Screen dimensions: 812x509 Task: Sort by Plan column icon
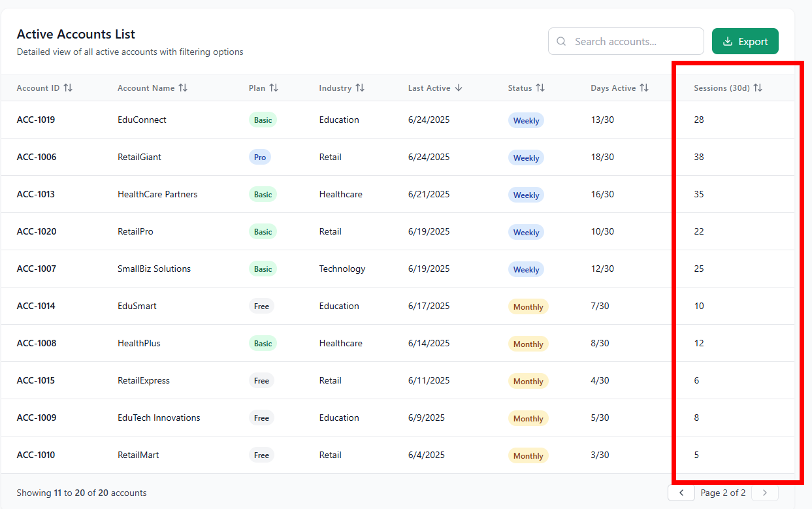click(274, 88)
